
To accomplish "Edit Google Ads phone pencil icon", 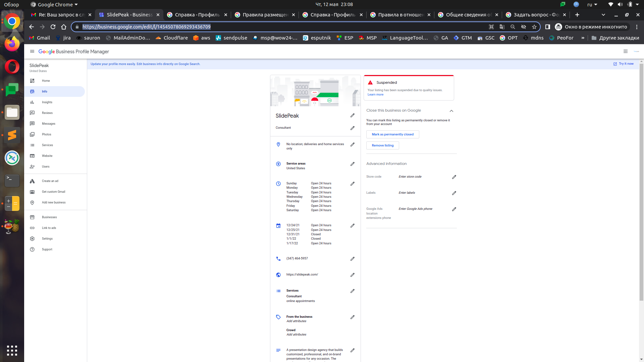I will (x=454, y=209).
